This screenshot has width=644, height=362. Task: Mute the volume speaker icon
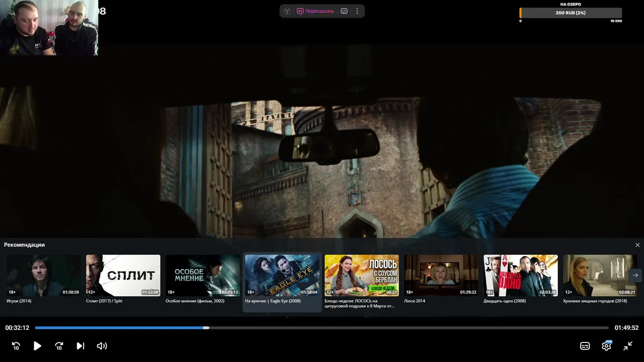tap(102, 346)
